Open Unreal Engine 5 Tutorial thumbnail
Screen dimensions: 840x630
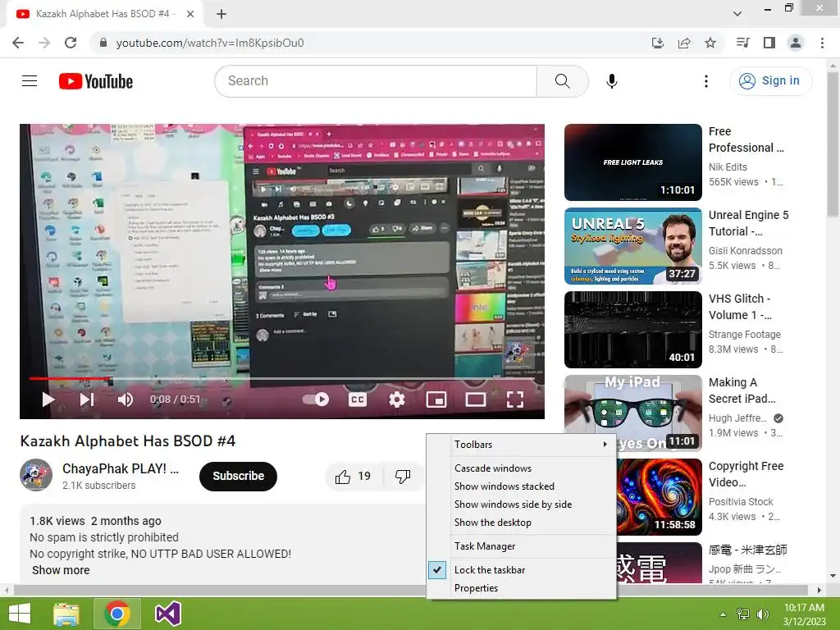[x=632, y=246]
